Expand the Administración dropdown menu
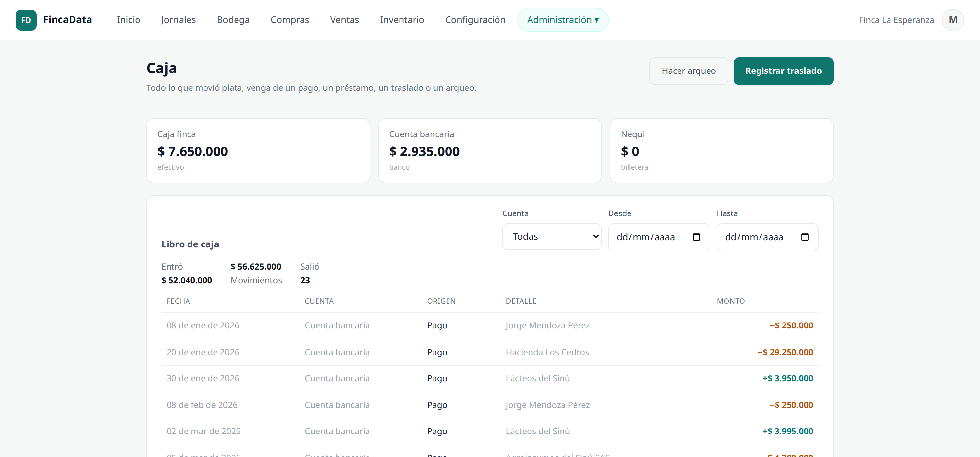The image size is (980, 457). [563, 20]
